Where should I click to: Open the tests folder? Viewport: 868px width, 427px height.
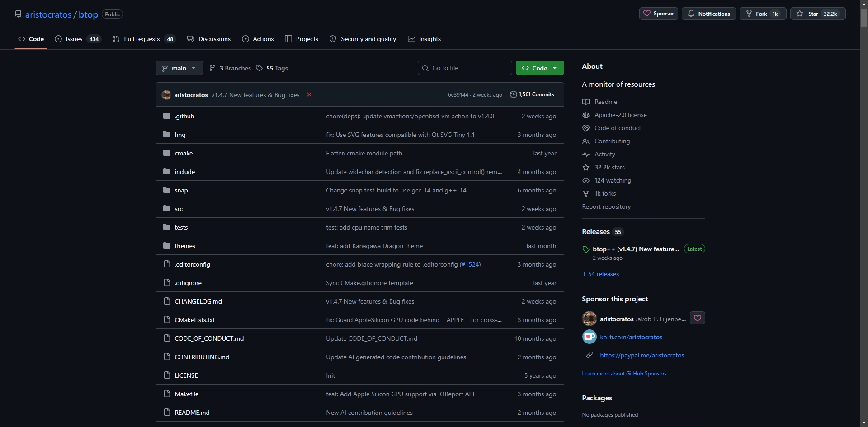click(x=181, y=227)
